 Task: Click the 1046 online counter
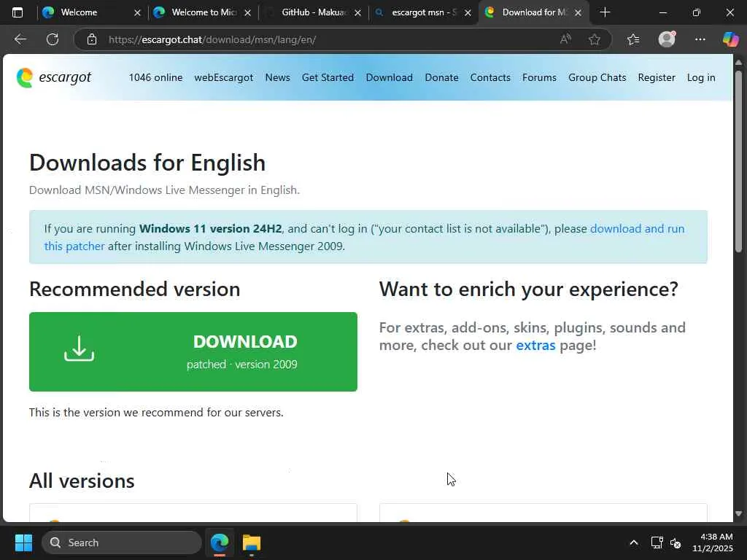click(155, 77)
